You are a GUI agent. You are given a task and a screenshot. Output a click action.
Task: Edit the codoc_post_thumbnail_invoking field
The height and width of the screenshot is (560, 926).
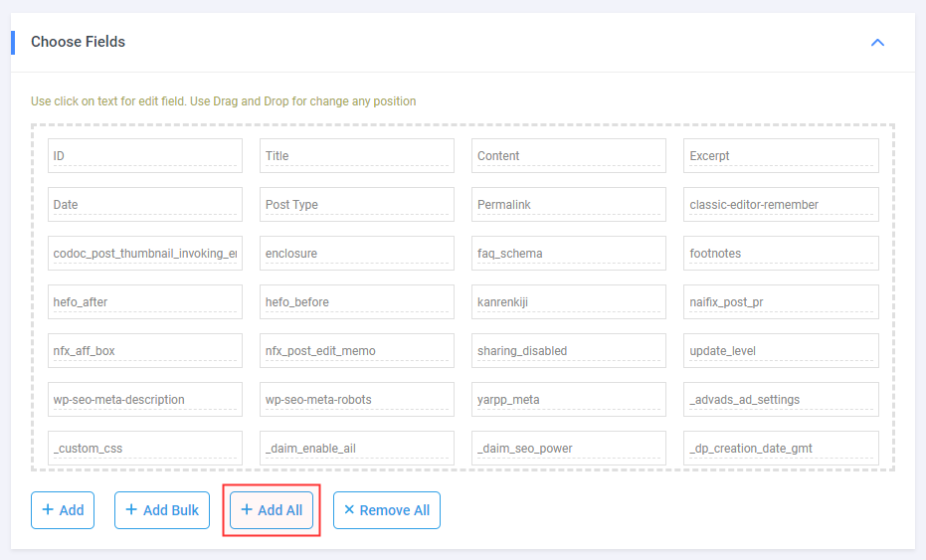pyautogui.click(x=145, y=254)
